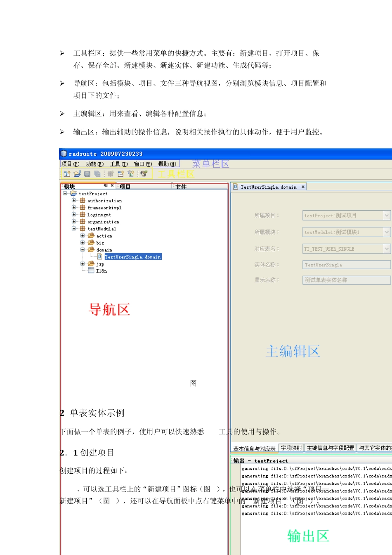Expand the authorization module node
Image resolution: width=392 pixels, height=555 pixels.
(73, 200)
